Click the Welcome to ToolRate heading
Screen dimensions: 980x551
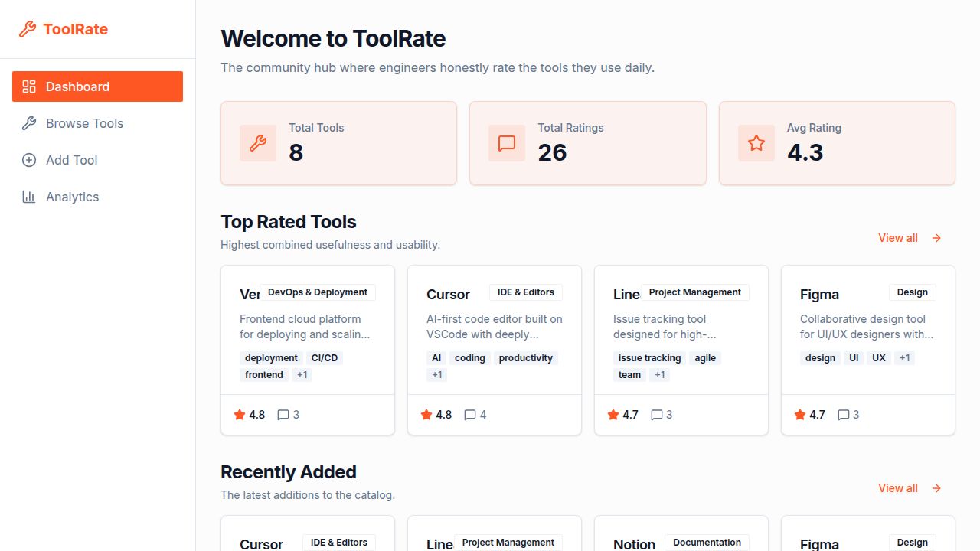tap(333, 38)
